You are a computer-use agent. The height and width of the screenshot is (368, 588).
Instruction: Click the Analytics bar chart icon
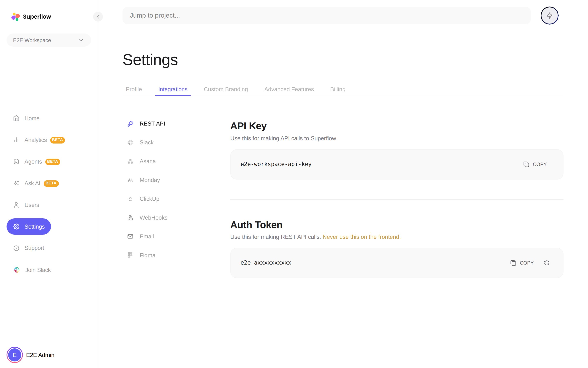[x=16, y=140]
